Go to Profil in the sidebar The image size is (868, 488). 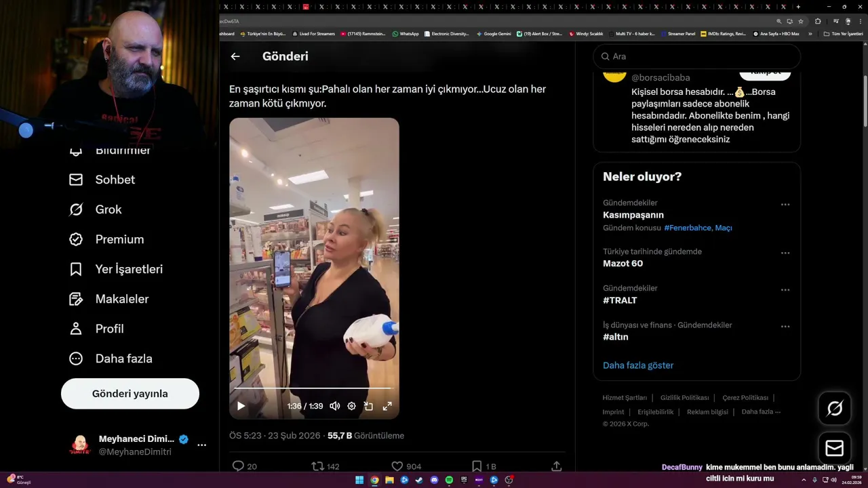[x=96, y=329]
